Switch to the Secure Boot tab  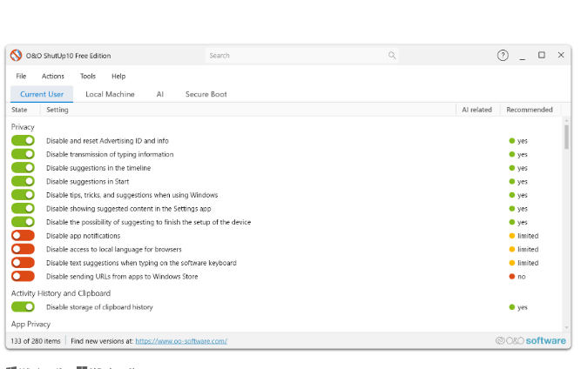206,94
